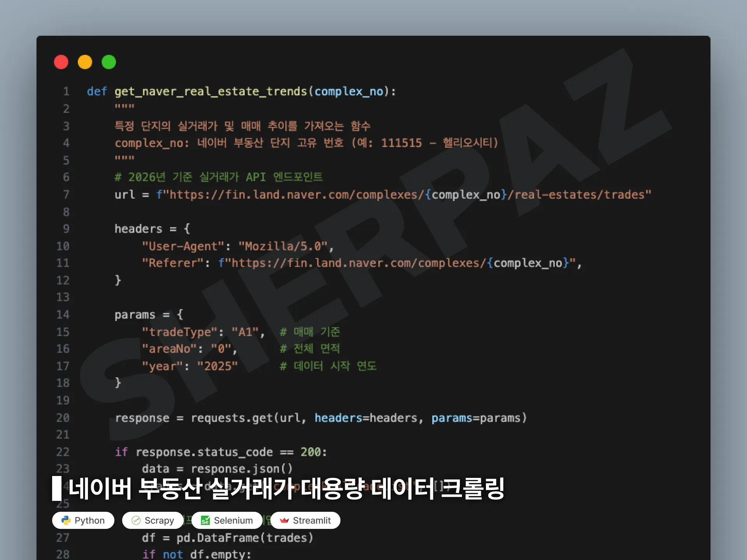Click 'response.status_code' on line 22
This screenshot has width=747, height=560.
[x=204, y=452]
